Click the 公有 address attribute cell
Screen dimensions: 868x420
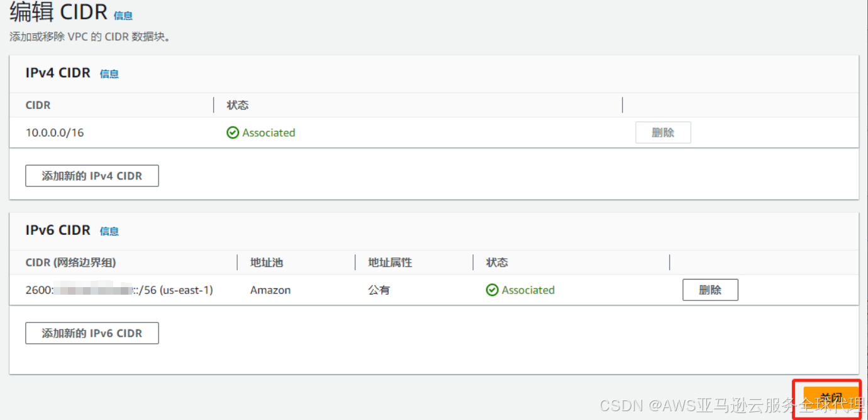coord(379,290)
